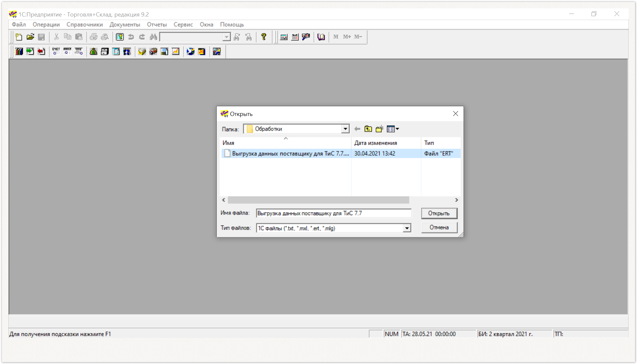This screenshot has width=637, height=364.
Task: Click the Файл "ERT" type cell
Action: point(439,153)
